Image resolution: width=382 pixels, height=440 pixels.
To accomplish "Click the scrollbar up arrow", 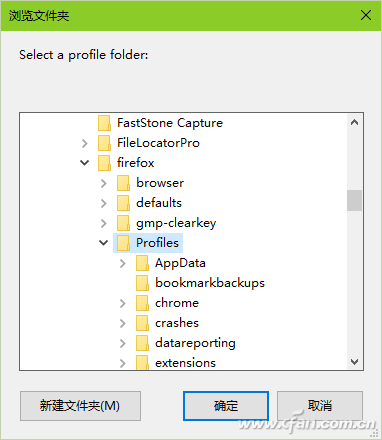I will [354, 122].
